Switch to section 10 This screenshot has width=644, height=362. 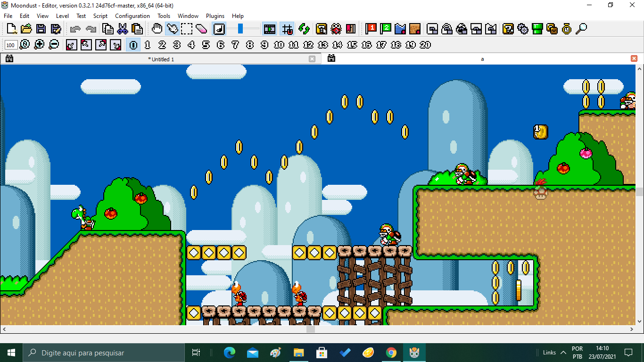point(279,45)
